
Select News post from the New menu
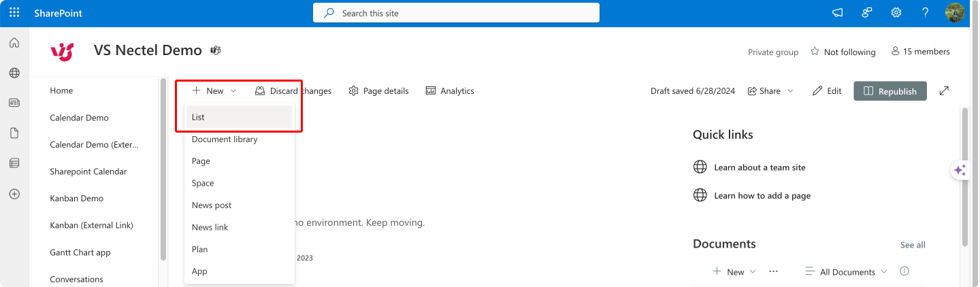tap(240, 205)
